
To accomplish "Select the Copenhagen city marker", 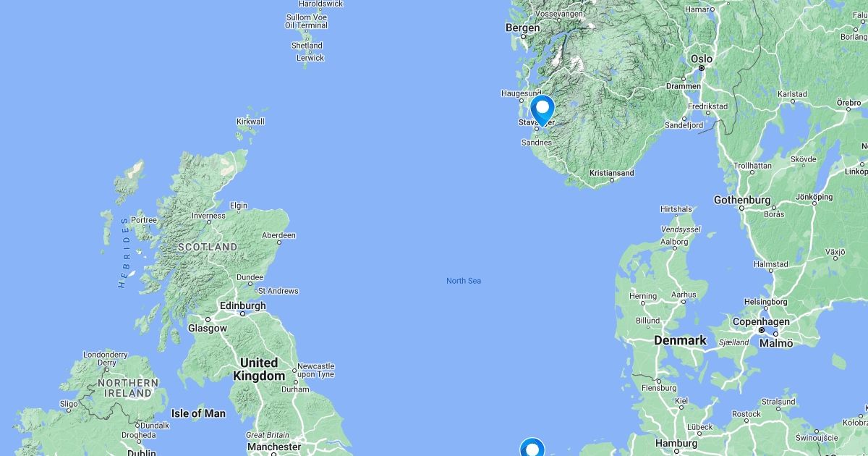I will pyautogui.click(x=761, y=330).
